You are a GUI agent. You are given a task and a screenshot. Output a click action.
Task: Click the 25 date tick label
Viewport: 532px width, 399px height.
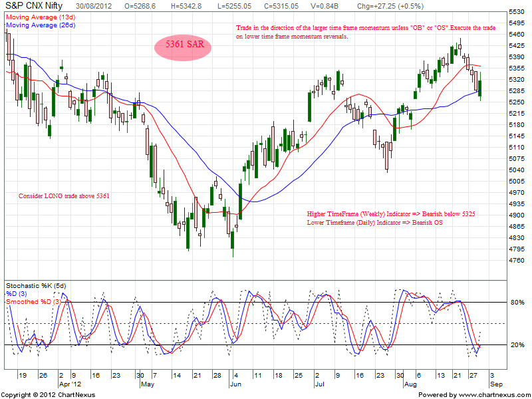tap(299, 376)
